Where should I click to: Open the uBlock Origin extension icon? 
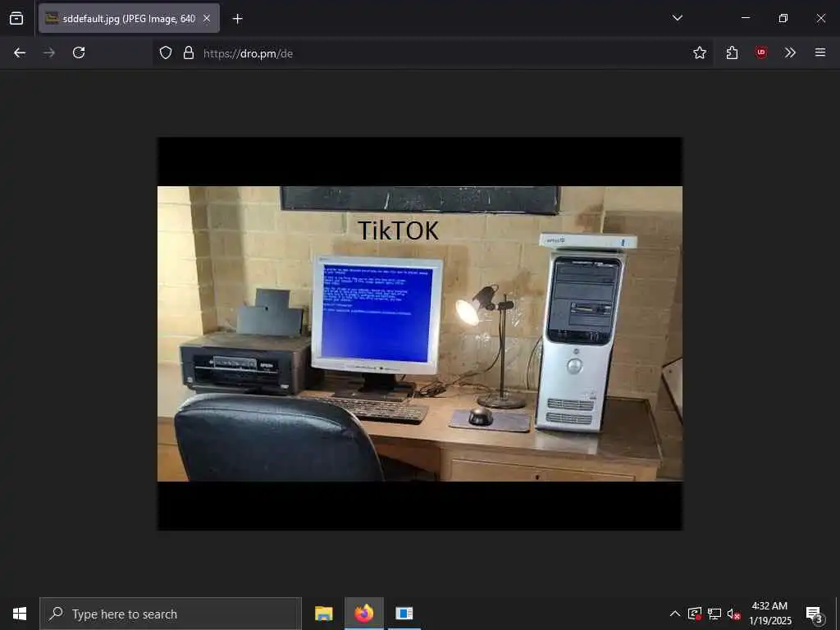coord(760,53)
